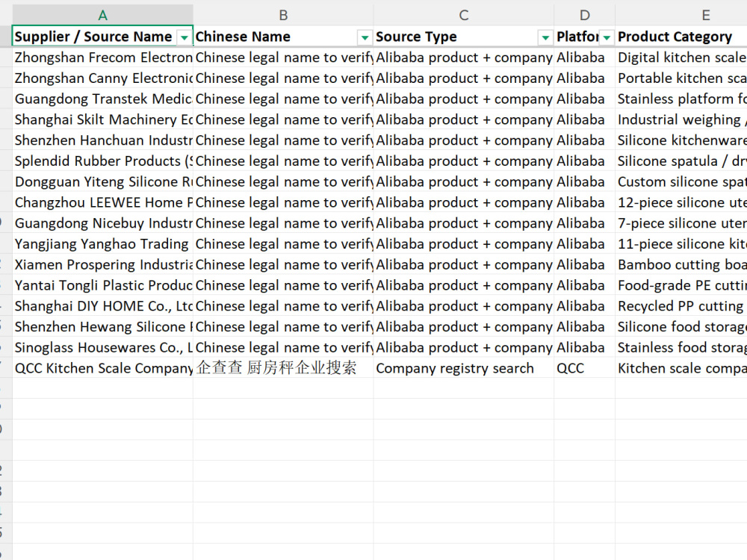Click the 11-piece silicone kit cell
747x560 pixels.
tap(681, 244)
